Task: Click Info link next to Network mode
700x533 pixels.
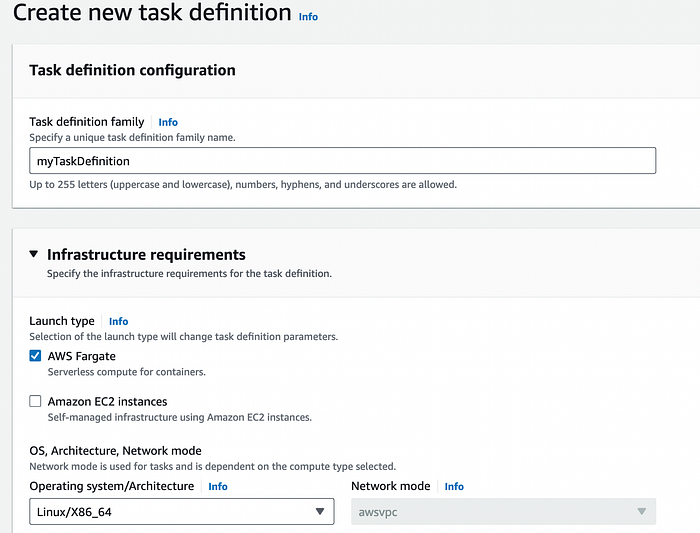Action: 454,486
